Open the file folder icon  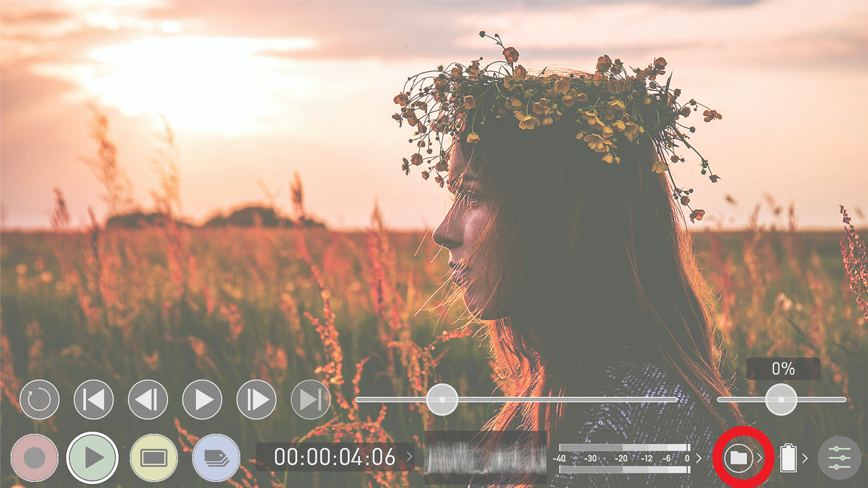[738, 458]
